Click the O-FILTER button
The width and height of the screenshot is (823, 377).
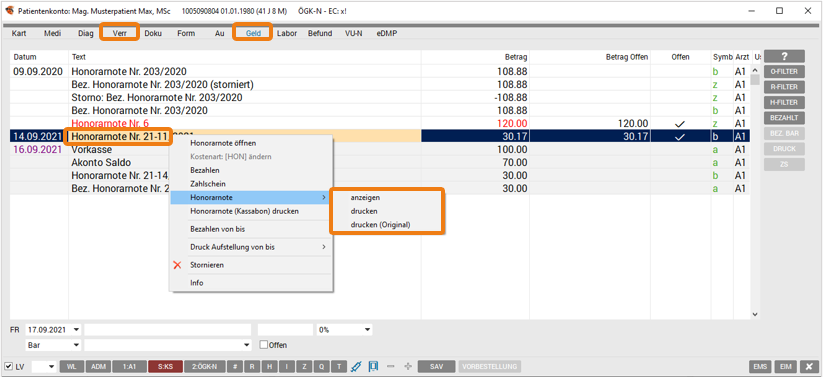point(784,71)
